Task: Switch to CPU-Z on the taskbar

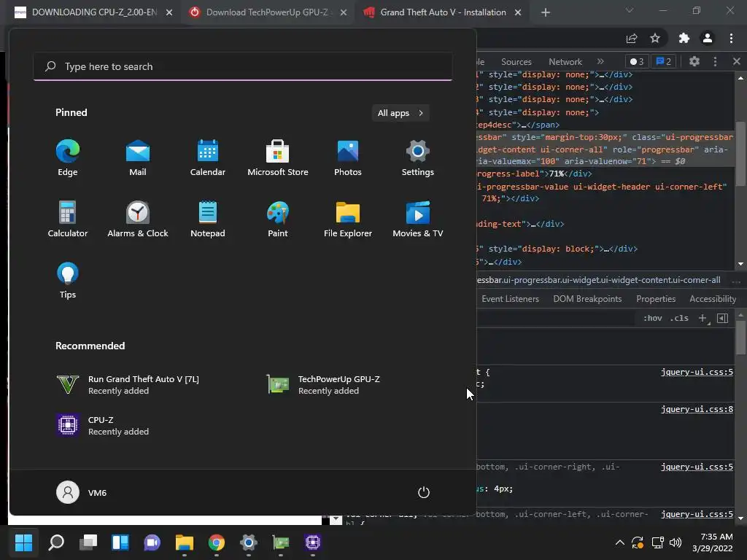Action: point(312,542)
